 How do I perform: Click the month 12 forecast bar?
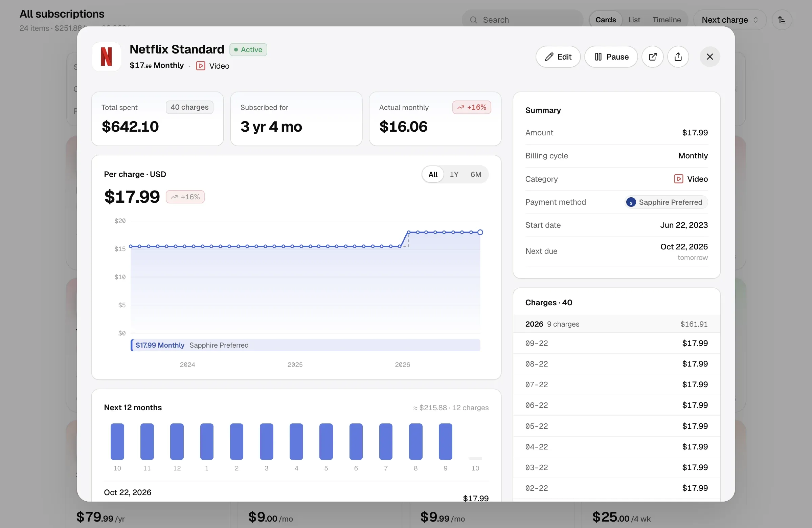click(177, 442)
